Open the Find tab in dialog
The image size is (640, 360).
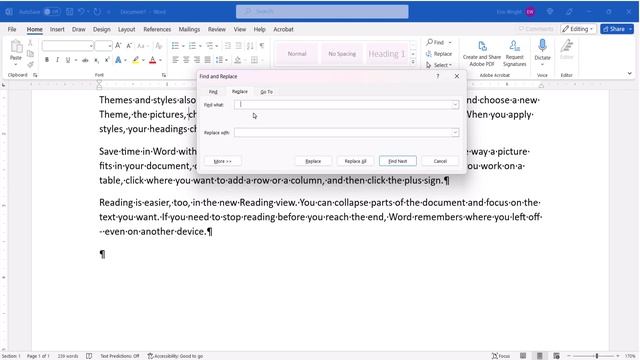pyautogui.click(x=213, y=92)
